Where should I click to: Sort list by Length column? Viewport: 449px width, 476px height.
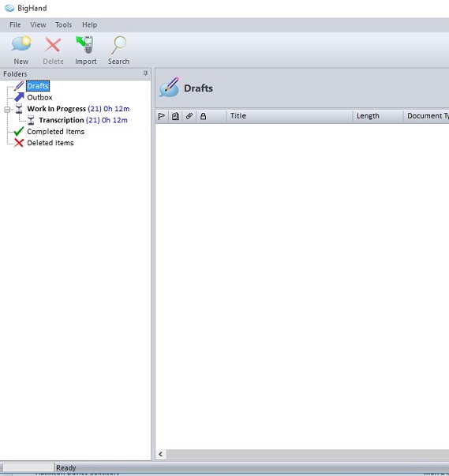pos(378,116)
